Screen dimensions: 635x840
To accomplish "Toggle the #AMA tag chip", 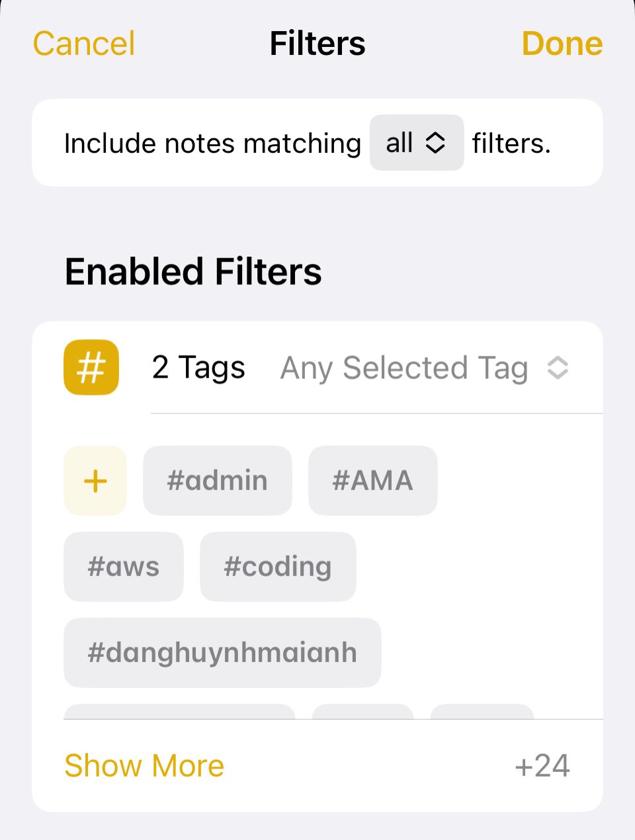I will [373, 481].
